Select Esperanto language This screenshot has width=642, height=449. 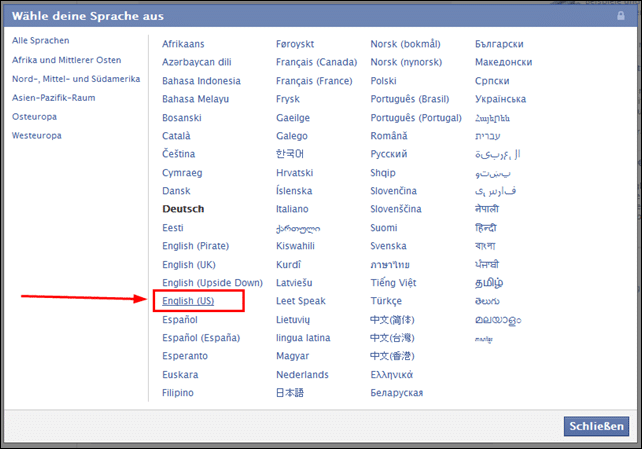[x=185, y=356]
